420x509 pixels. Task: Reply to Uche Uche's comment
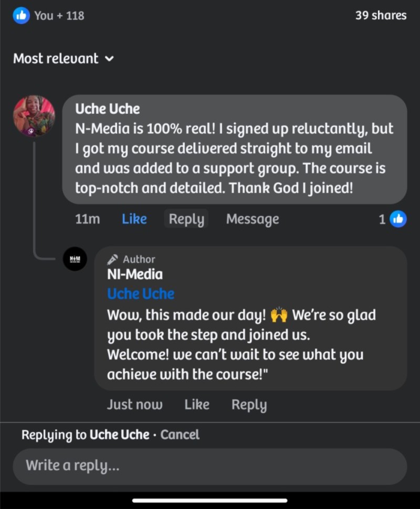click(x=186, y=219)
